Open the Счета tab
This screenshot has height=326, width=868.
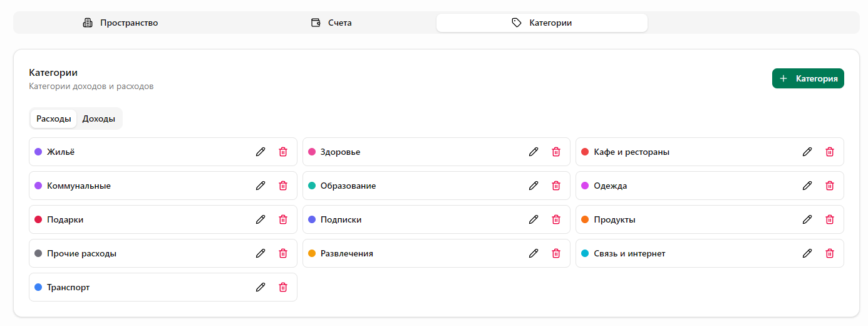(331, 23)
